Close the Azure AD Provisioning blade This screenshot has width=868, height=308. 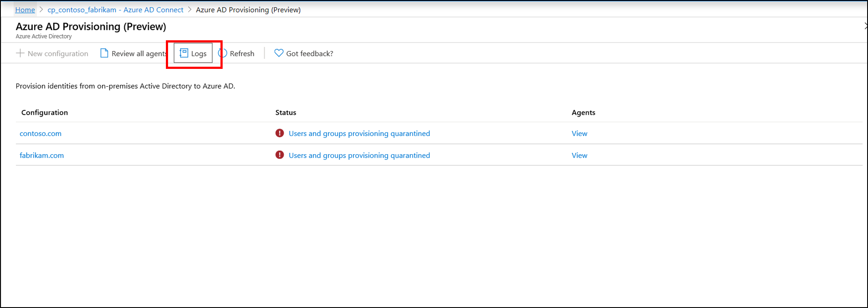click(865, 26)
